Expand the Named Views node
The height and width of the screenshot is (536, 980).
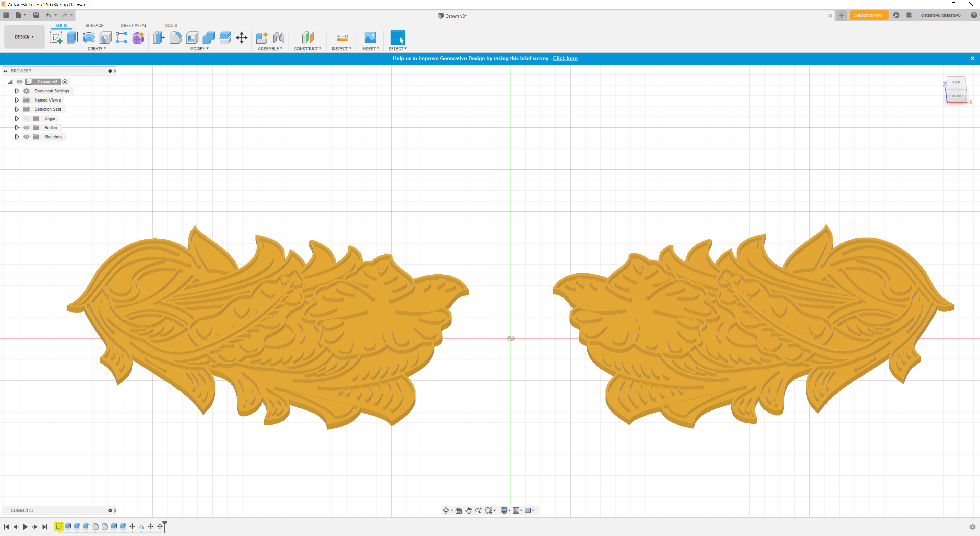click(17, 100)
